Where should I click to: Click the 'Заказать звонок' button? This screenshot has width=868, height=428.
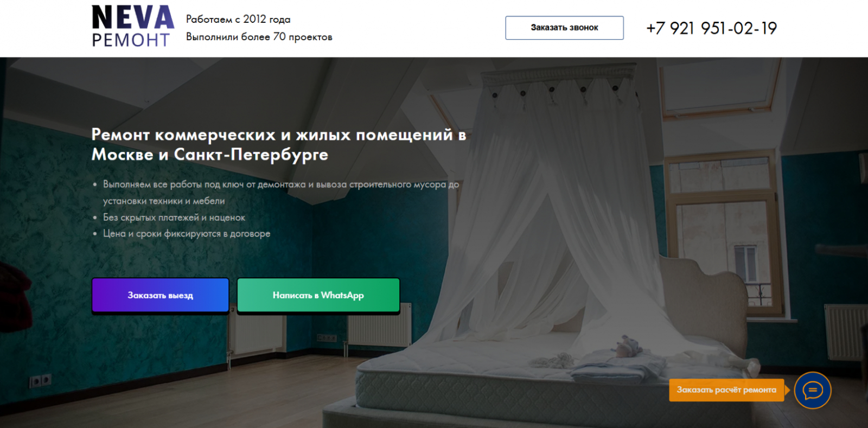pyautogui.click(x=564, y=28)
